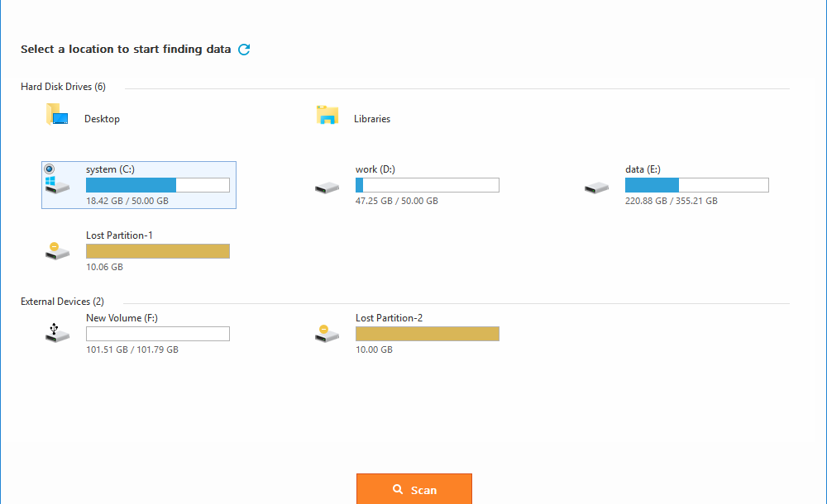Click the Lost Partition-2 yellow bar

[x=427, y=334]
